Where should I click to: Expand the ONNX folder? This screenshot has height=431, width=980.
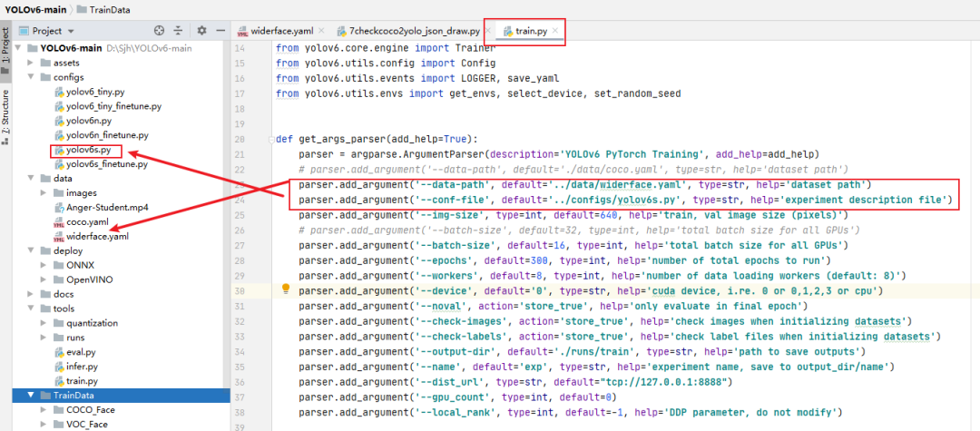click(44, 266)
